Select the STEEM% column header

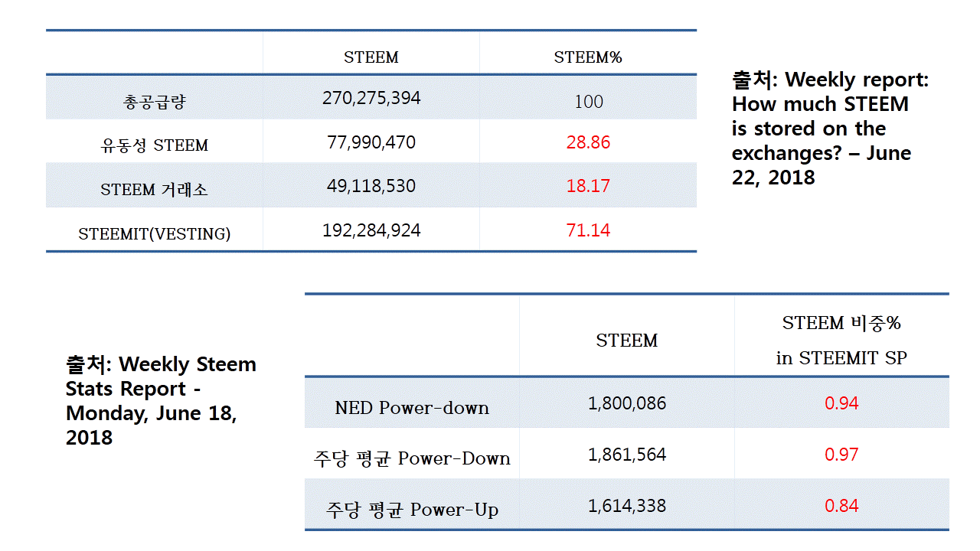pos(588,57)
